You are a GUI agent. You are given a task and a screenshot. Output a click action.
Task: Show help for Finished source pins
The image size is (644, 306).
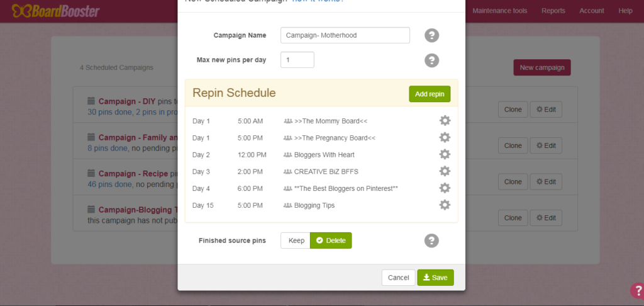pos(431,241)
